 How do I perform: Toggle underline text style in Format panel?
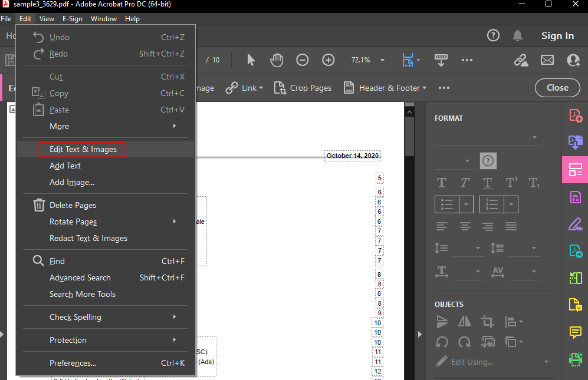point(487,183)
